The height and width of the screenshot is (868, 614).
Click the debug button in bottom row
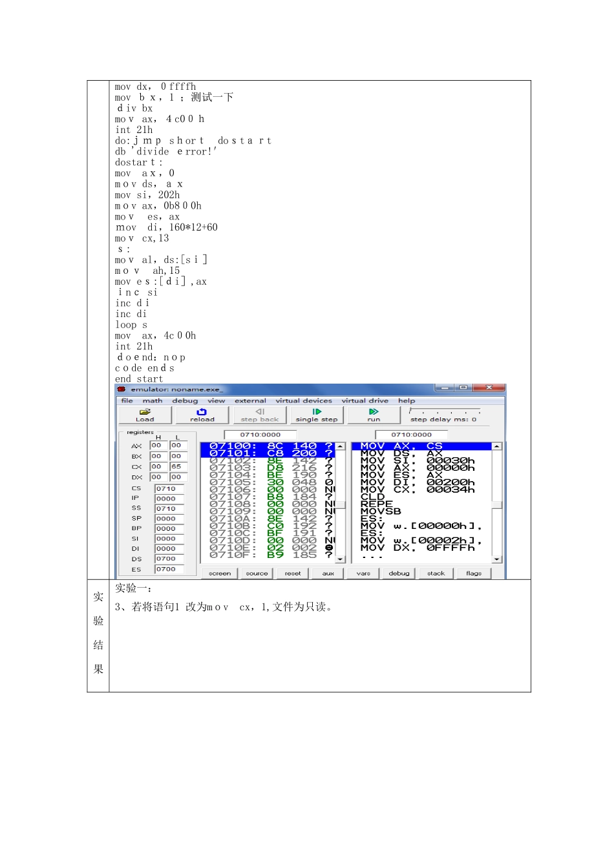click(399, 573)
